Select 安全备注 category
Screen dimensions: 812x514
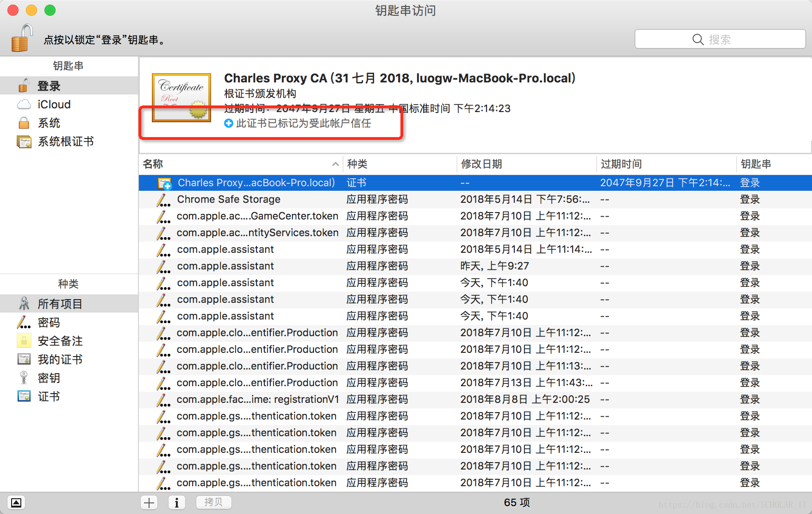coord(69,341)
